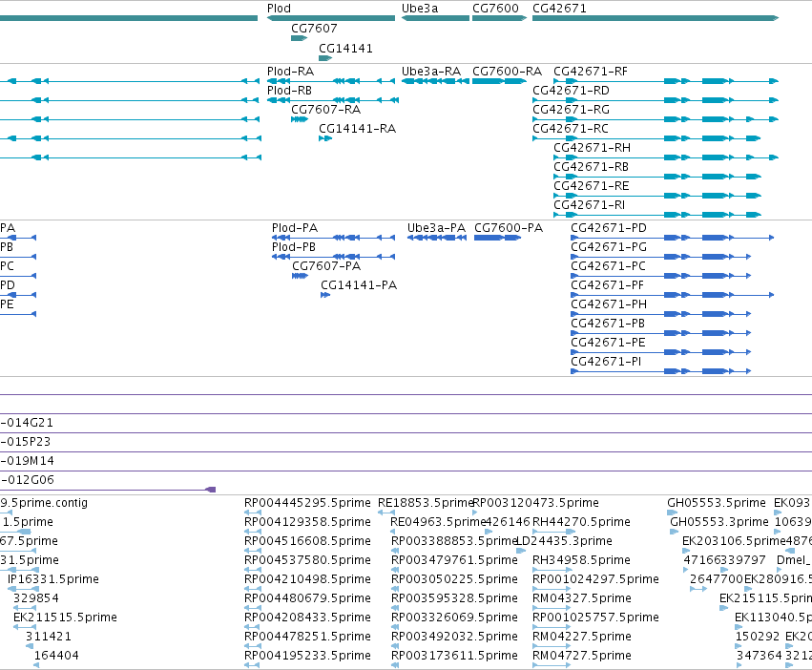This screenshot has width=812, height=670.
Task: Click the CG14141-RA transcript
Action: click(x=325, y=138)
